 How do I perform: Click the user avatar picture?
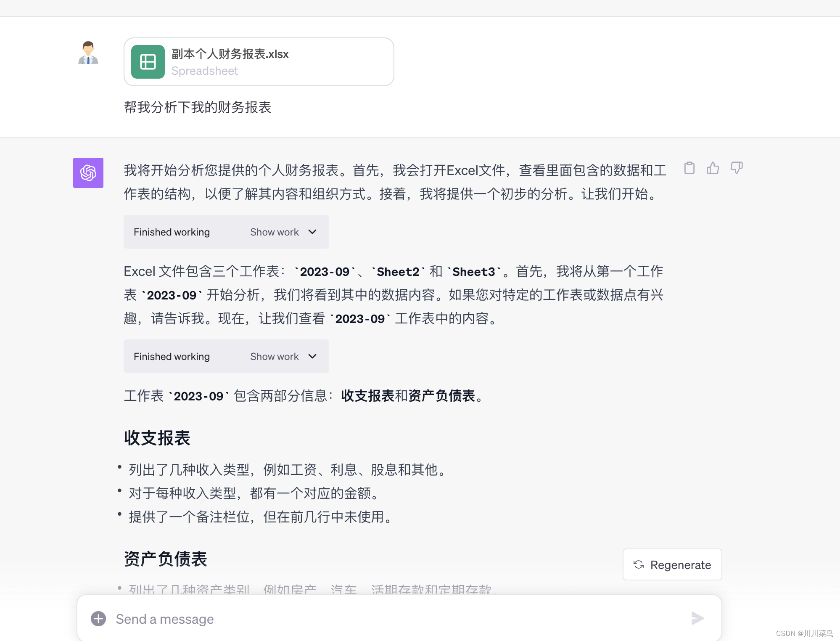88,53
